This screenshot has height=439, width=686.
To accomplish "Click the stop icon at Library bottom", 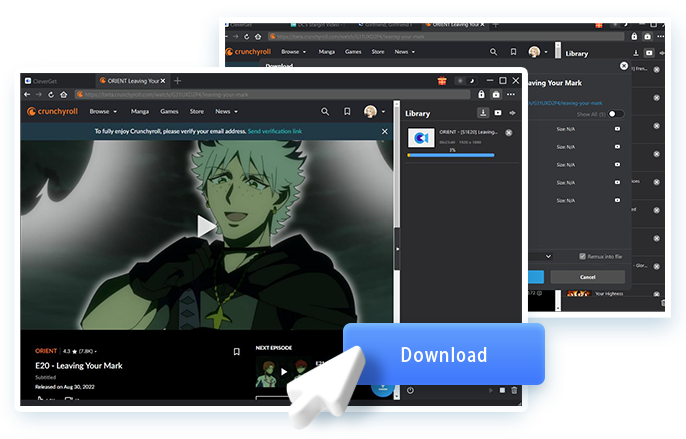I will (x=502, y=390).
